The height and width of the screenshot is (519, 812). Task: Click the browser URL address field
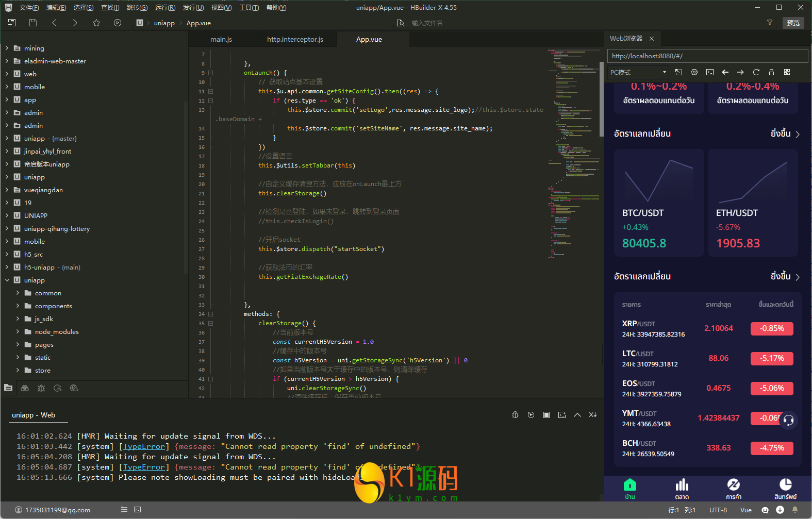point(707,56)
